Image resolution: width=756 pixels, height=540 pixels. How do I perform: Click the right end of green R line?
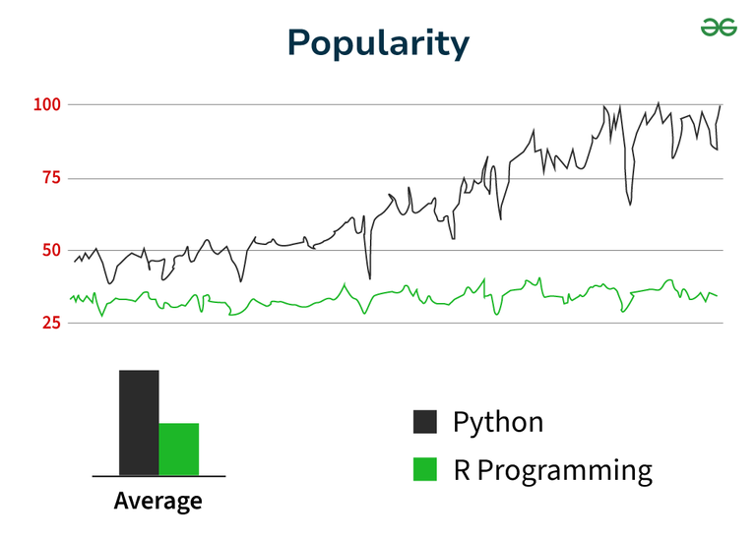pos(717,295)
